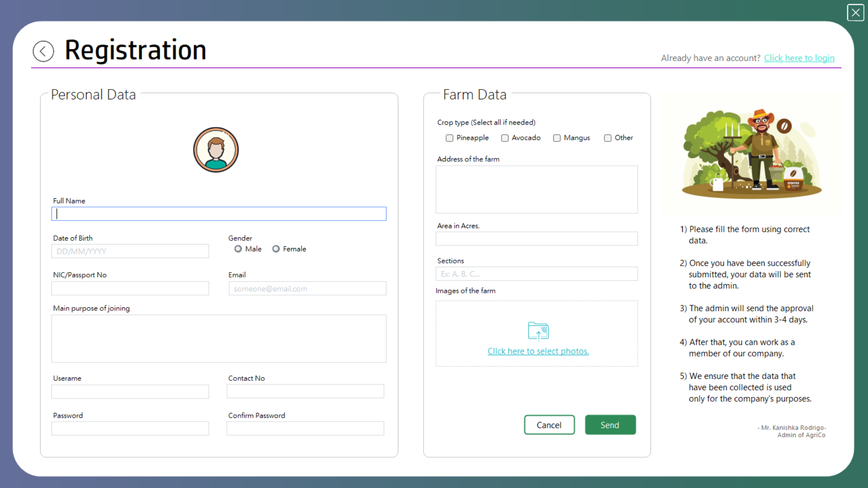This screenshot has width=868, height=488.
Task: Select the Female gender option
Action: tap(276, 249)
